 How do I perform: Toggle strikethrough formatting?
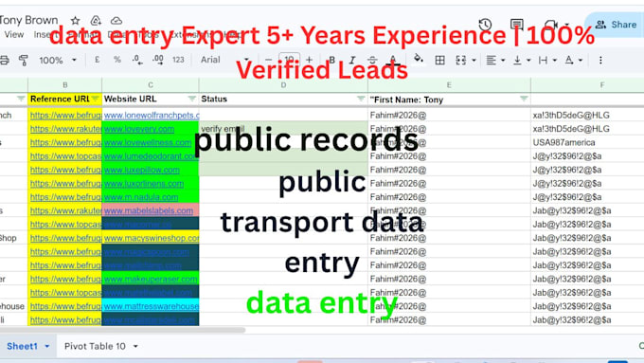pos(372,61)
